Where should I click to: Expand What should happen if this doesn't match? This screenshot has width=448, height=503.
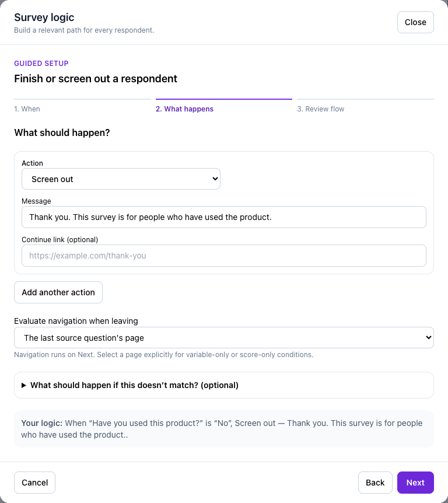224,385
